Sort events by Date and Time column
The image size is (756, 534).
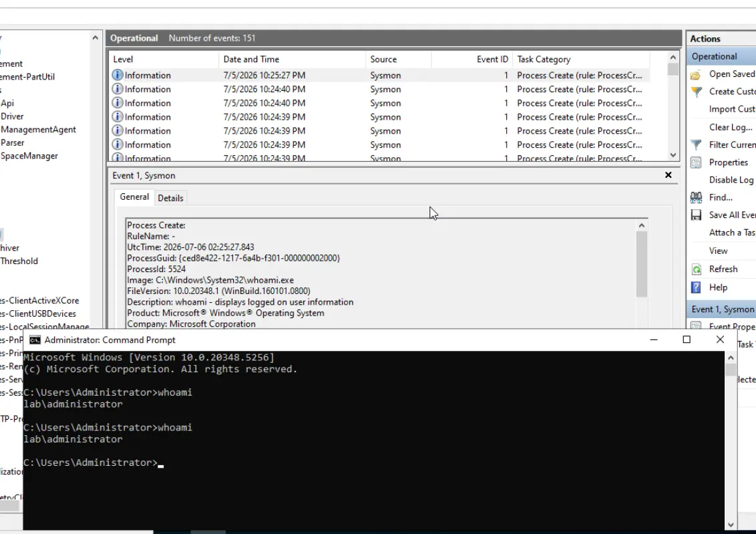pyautogui.click(x=292, y=59)
